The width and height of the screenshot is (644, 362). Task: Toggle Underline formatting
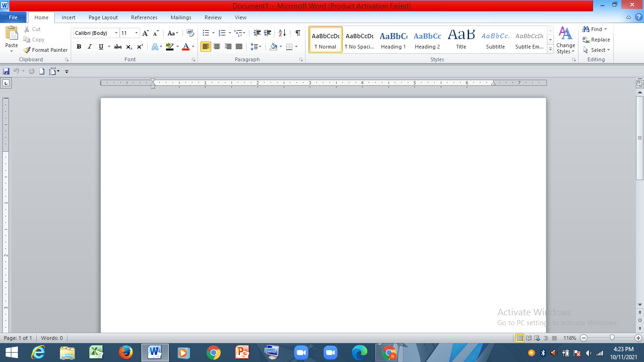point(101,47)
